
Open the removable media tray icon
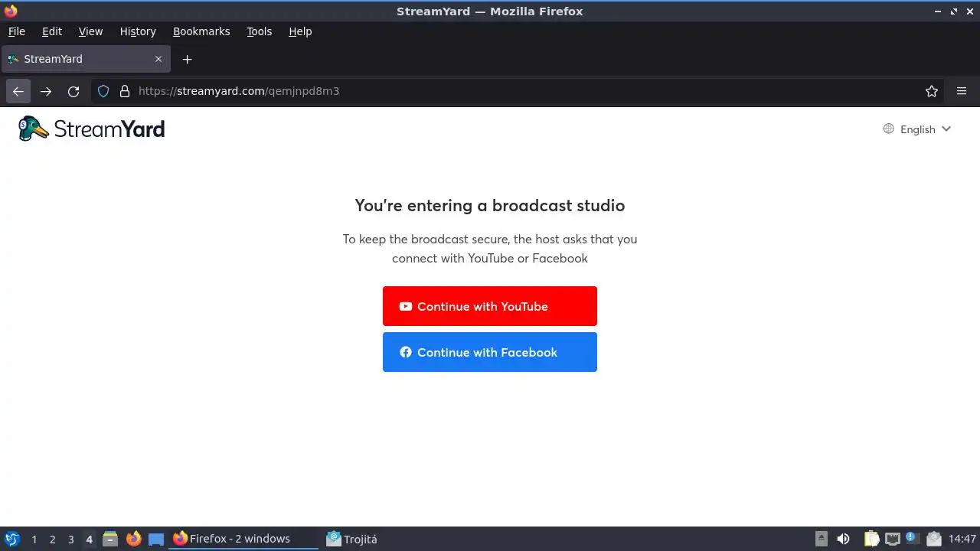822,539
